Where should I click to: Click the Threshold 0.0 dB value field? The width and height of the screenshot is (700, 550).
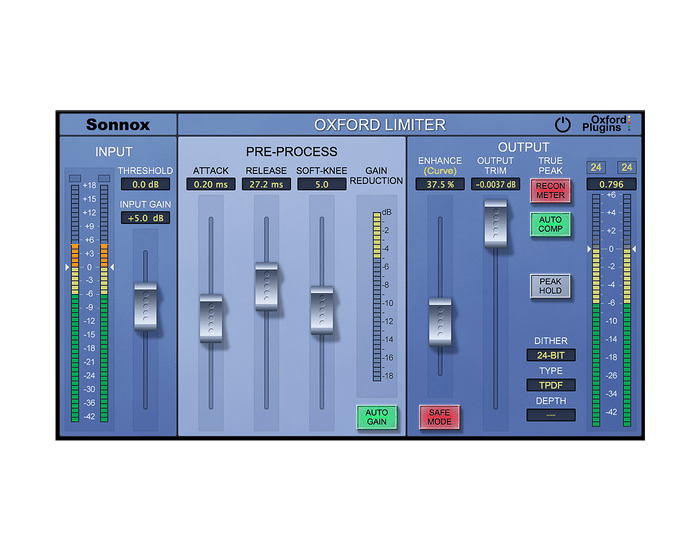(x=146, y=184)
